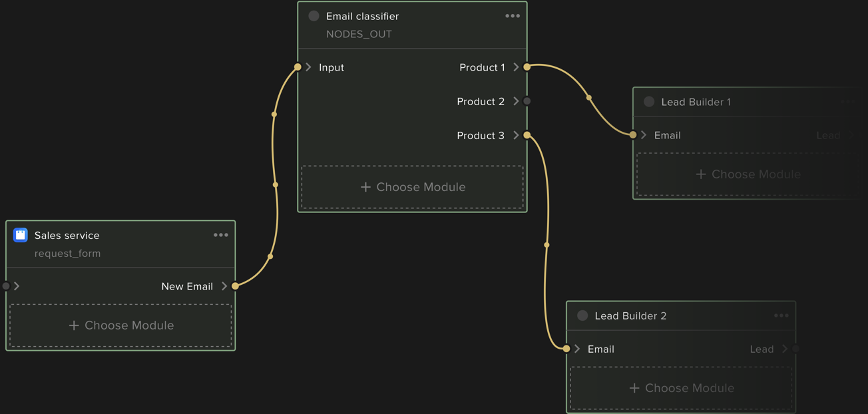Screen dimensions: 868x414
Task: Toggle the Lead Builder 2 status circle
Action: point(582,315)
